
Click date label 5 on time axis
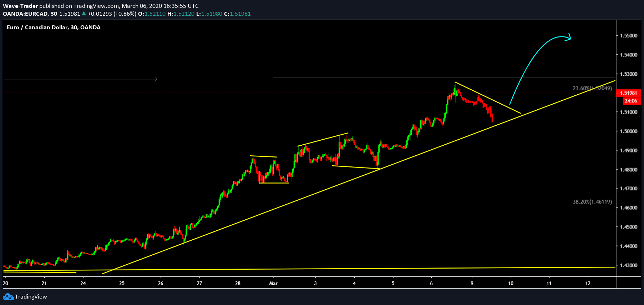pos(393,283)
